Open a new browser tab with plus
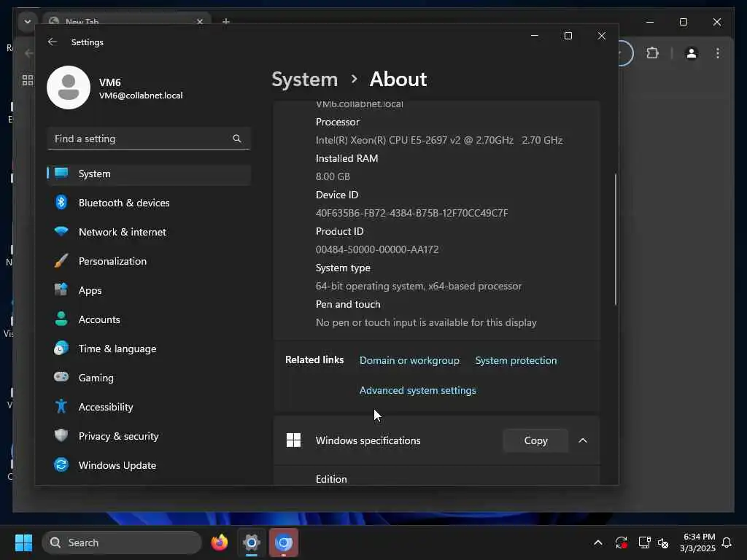Viewport: 747px width, 560px height. point(226,21)
